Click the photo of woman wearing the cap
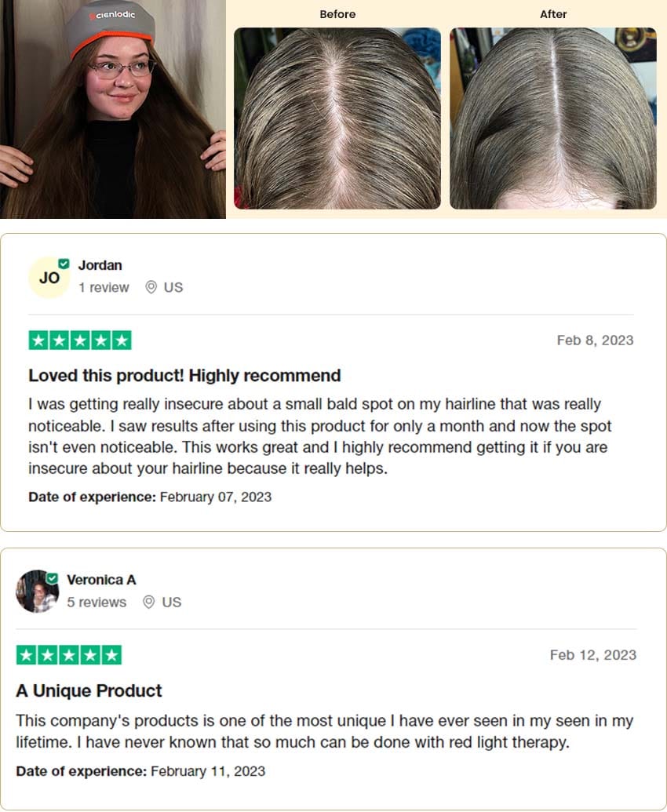667x812 pixels. 113,109
